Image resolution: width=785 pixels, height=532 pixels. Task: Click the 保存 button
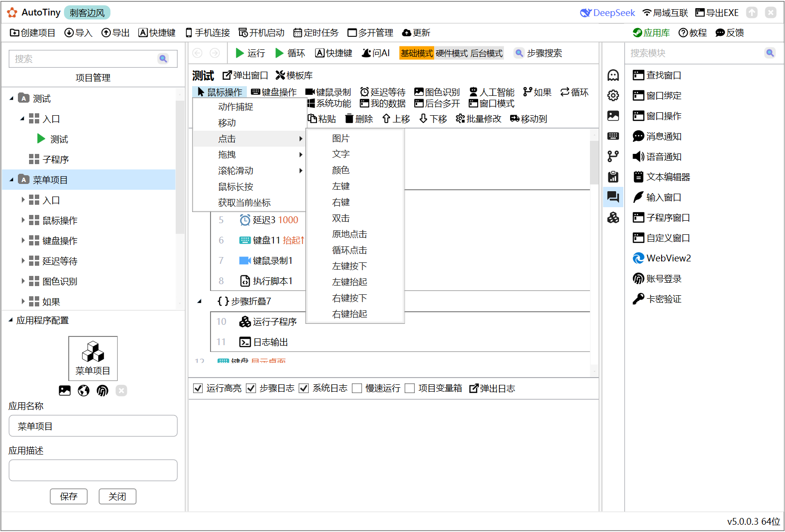[x=69, y=496]
